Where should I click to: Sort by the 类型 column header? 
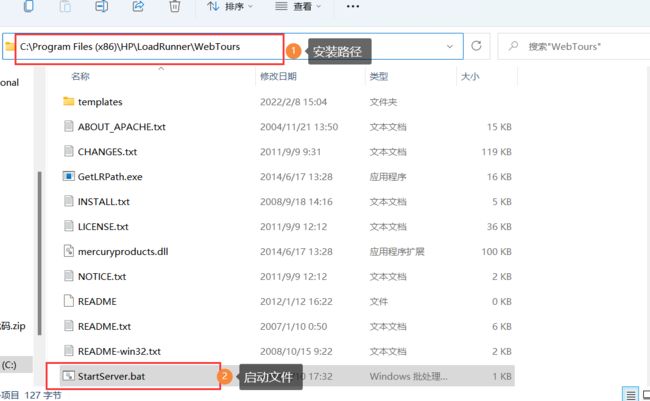378,76
